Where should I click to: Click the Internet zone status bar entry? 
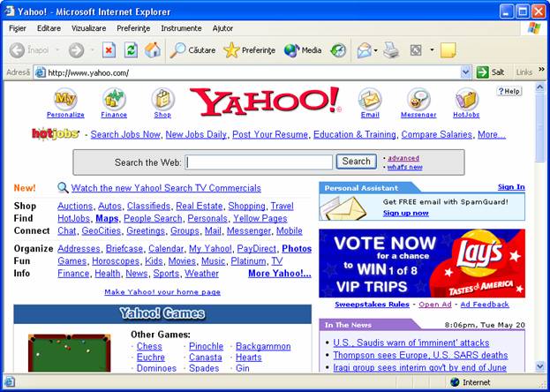coord(470,382)
